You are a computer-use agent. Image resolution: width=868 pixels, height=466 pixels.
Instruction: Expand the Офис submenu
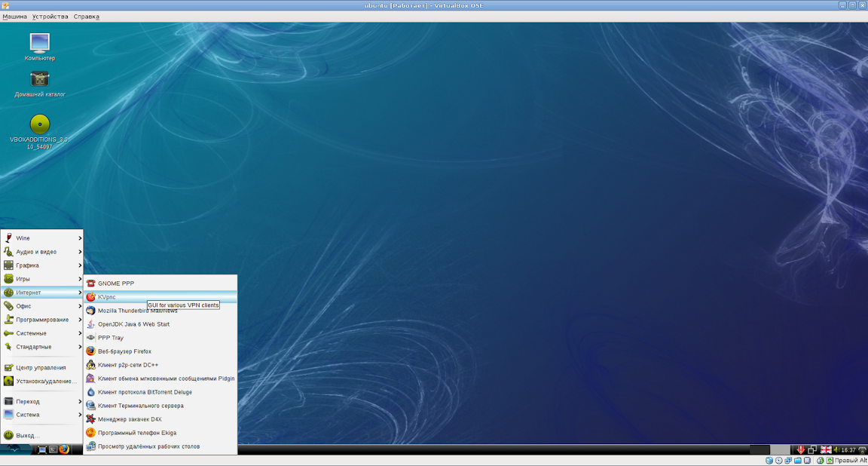(x=42, y=306)
